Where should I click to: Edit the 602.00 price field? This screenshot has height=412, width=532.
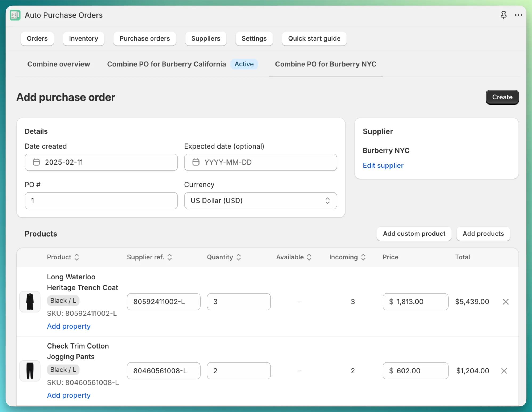coord(416,371)
